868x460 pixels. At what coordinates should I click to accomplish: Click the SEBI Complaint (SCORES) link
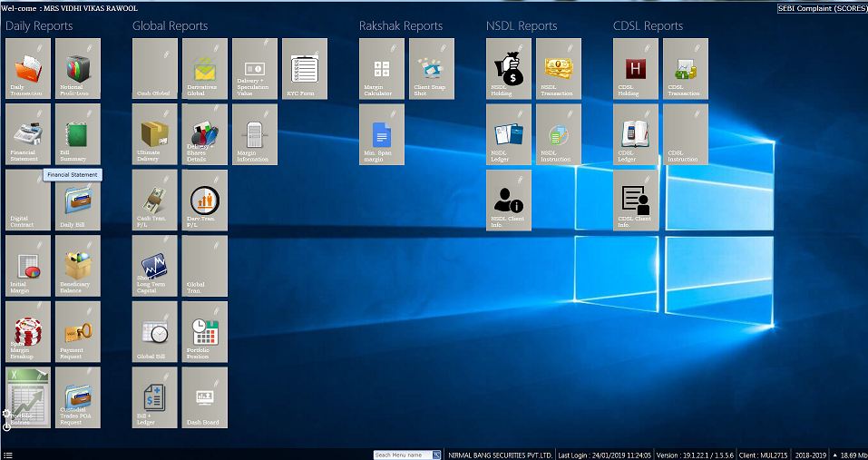click(821, 8)
